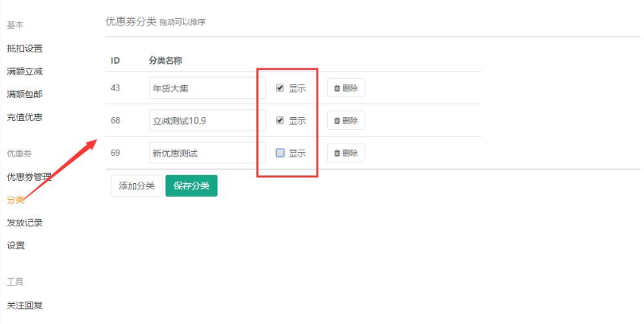View 发放记录
Screen dimensions: 644x324
pyautogui.click(x=25, y=223)
